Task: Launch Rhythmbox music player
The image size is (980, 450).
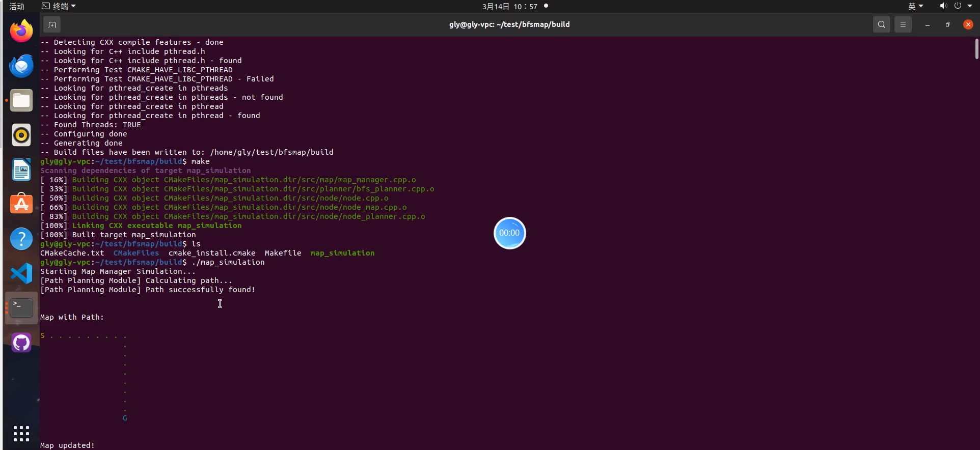Action: click(21, 135)
